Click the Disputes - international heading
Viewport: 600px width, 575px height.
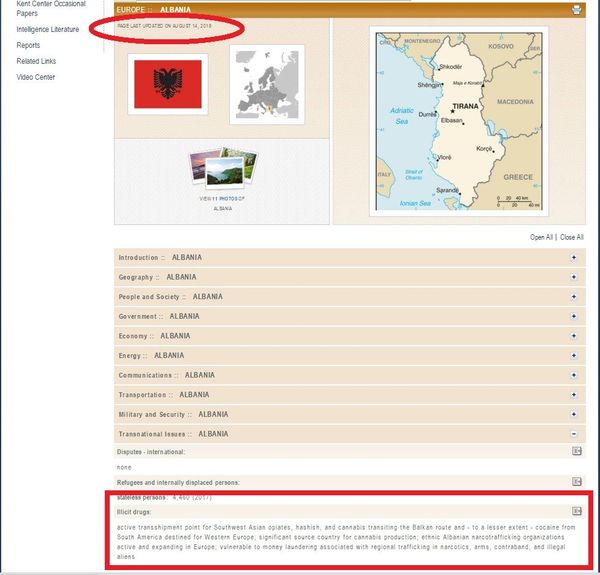[x=151, y=452]
